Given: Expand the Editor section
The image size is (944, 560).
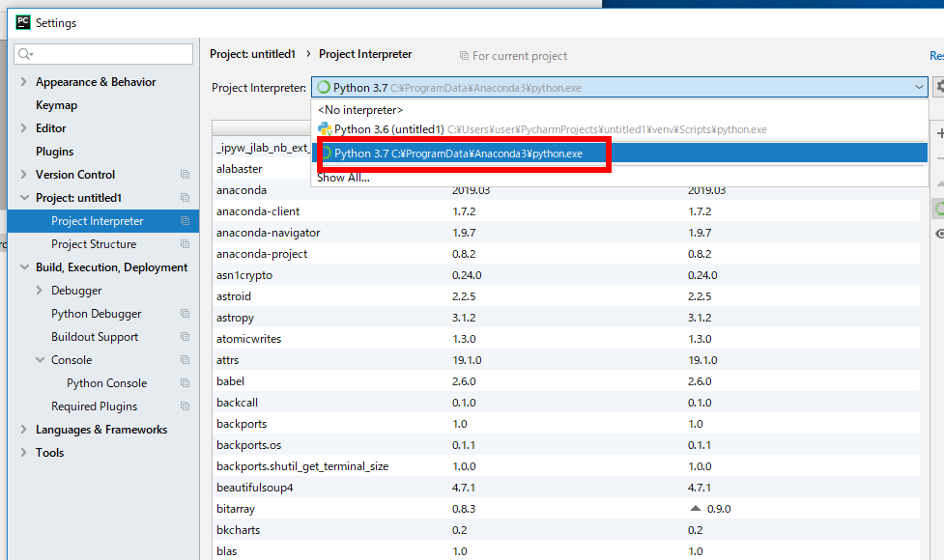Looking at the screenshot, I should pyautogui.click(x=23, y=127).
